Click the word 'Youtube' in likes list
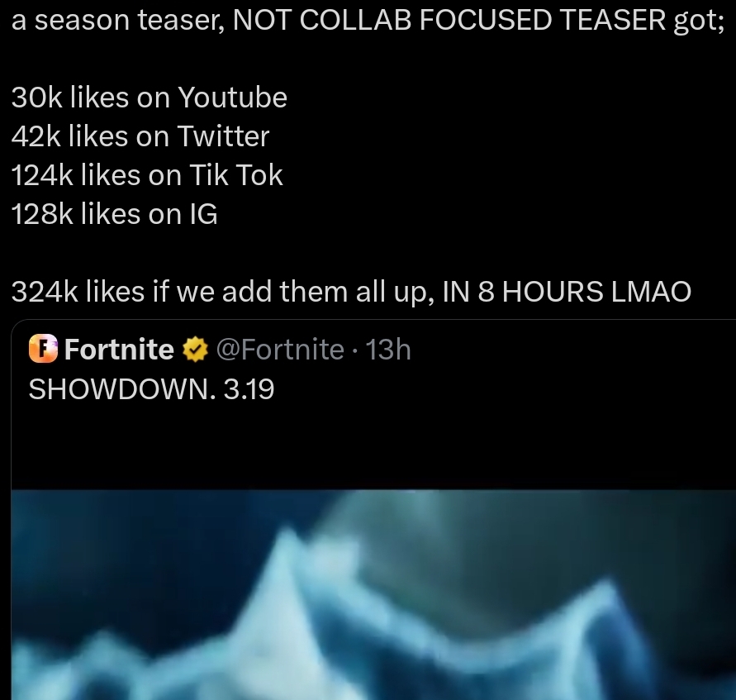This screenshot has height=700, width=736. coord(233,98)
